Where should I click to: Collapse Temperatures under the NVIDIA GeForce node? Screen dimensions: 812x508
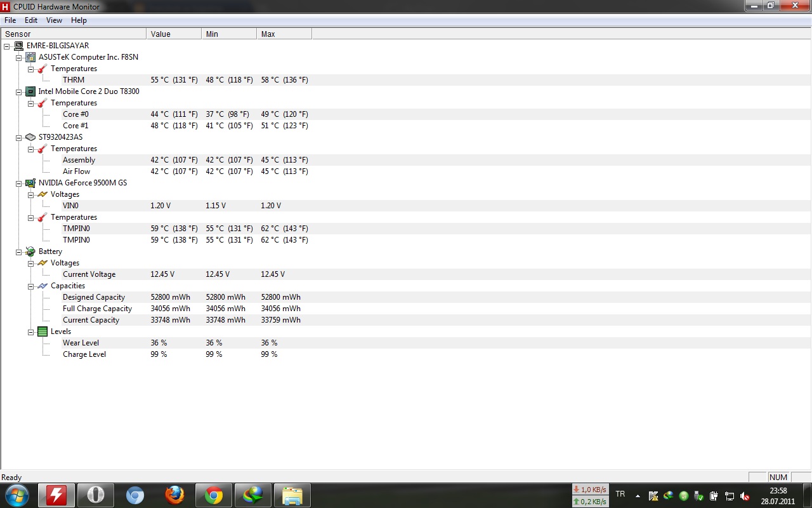click(x=31, y=217)
